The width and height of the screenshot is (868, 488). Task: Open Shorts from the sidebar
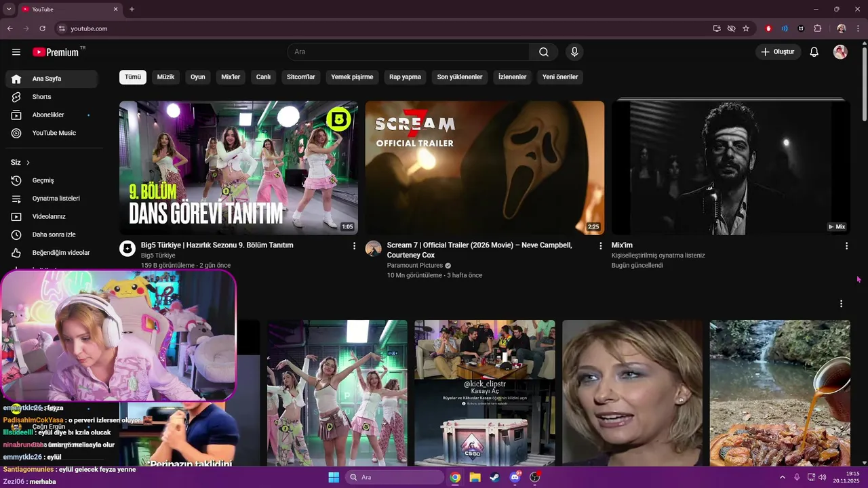pyautogui.click(x=52, y=97)
